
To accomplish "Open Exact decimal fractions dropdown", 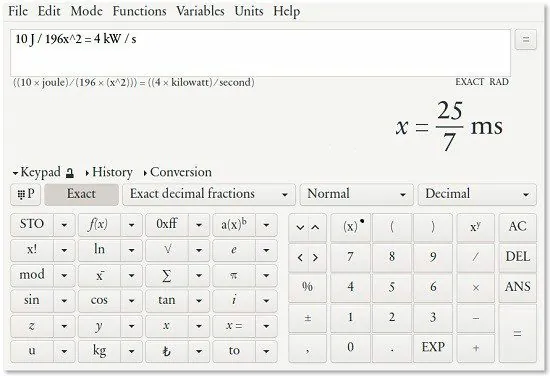I will (209, 194).
